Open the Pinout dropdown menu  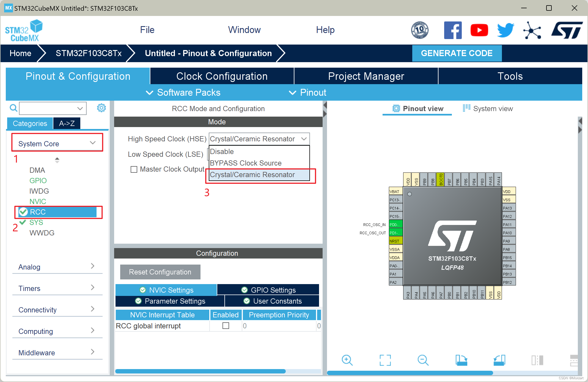[x=307, y=93]
